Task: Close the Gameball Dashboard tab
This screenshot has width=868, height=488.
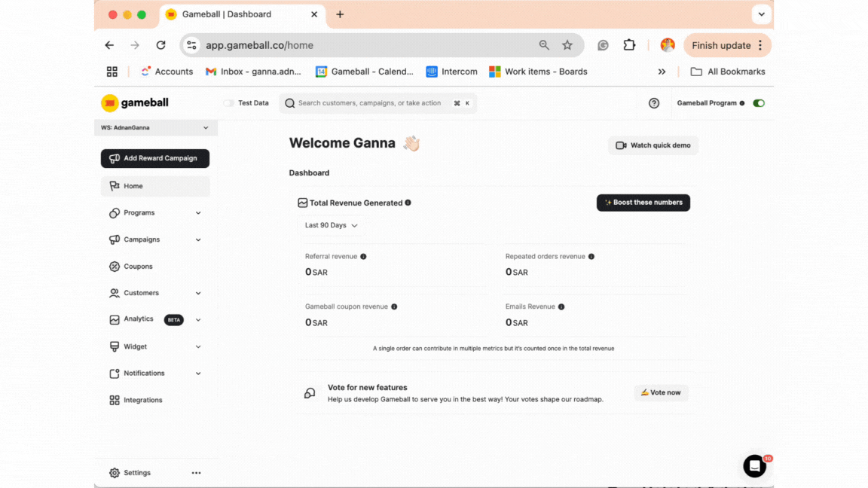Action: click(314, 14)
